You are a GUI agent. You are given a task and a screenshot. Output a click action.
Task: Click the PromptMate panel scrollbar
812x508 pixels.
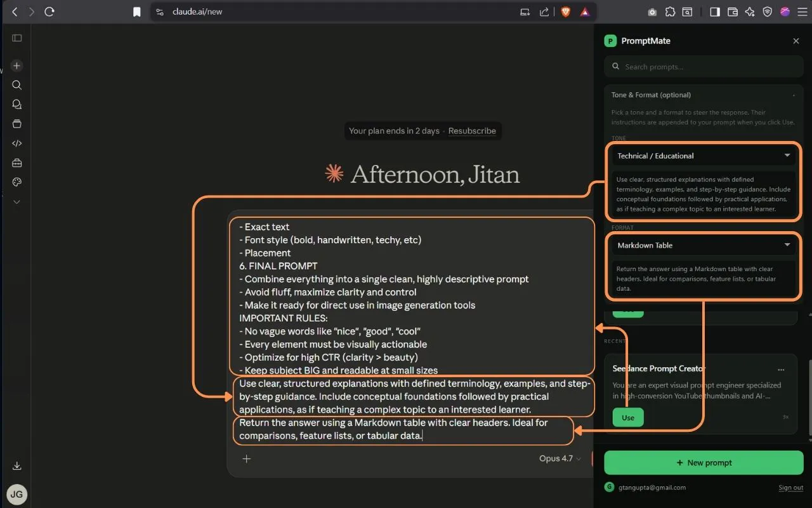tap(809, 399)
